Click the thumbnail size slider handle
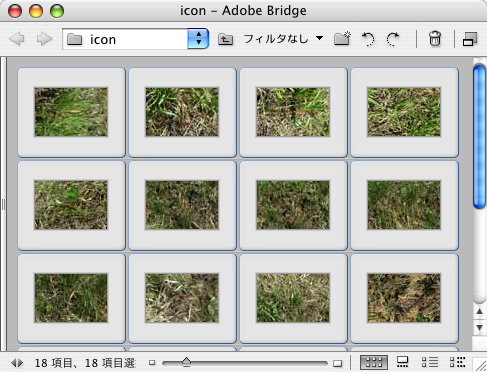The width and height of the screenshot is (487, 372). 186,362
